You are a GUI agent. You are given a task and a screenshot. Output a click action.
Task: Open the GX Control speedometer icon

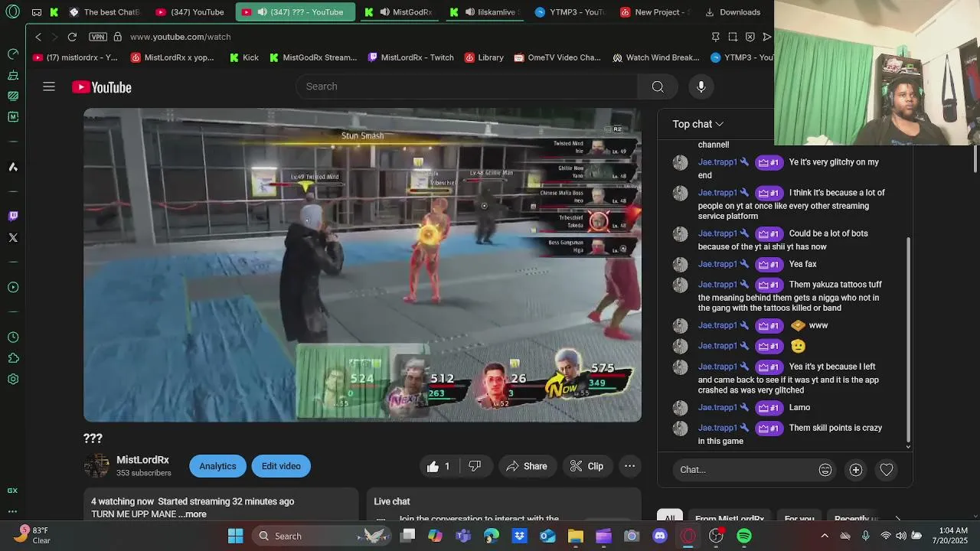[x=13, y=54]
